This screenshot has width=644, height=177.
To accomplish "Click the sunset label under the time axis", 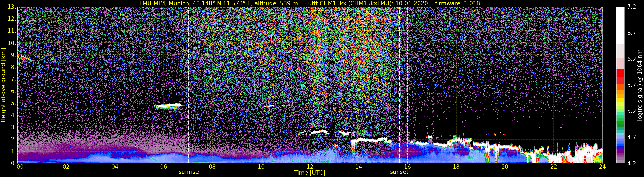I will coord(399,172).
